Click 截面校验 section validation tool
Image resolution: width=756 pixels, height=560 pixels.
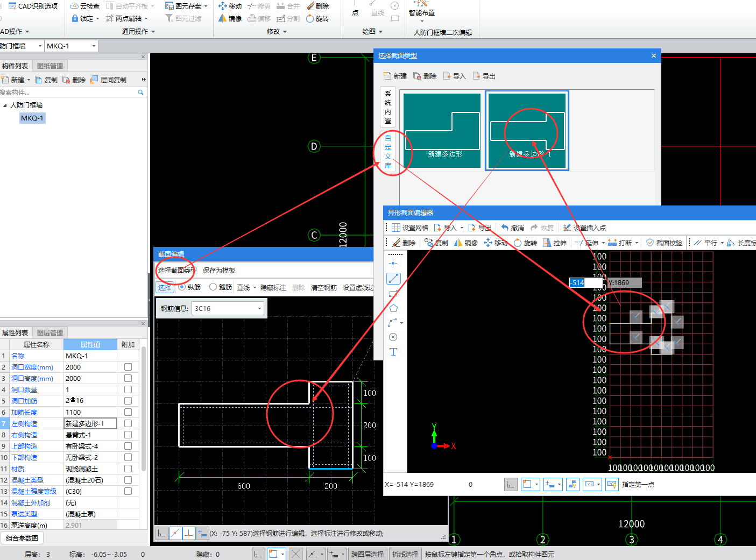pos(664,243)
